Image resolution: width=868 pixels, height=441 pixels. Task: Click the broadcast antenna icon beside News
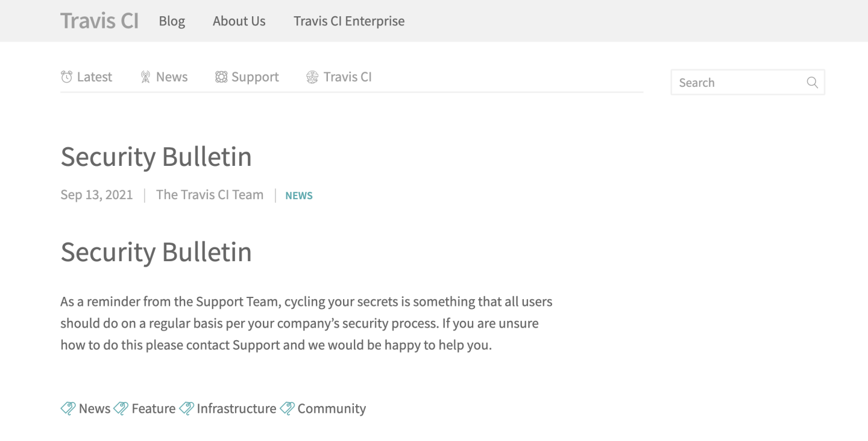click(x=145, y=77)
